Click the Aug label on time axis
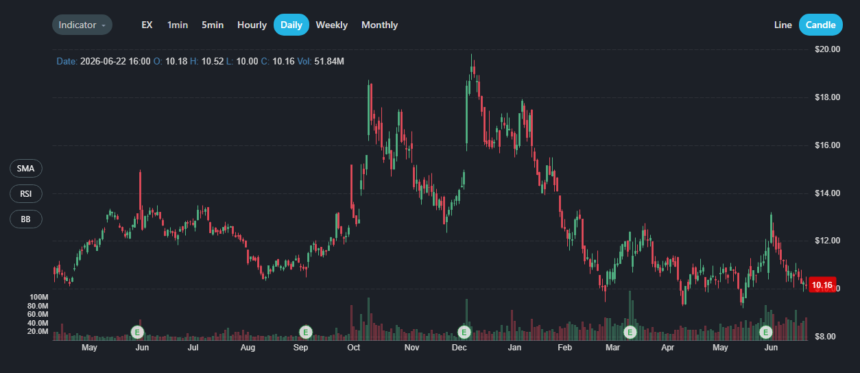This screenshot has width=860, height=373. (x=247, y=348)
